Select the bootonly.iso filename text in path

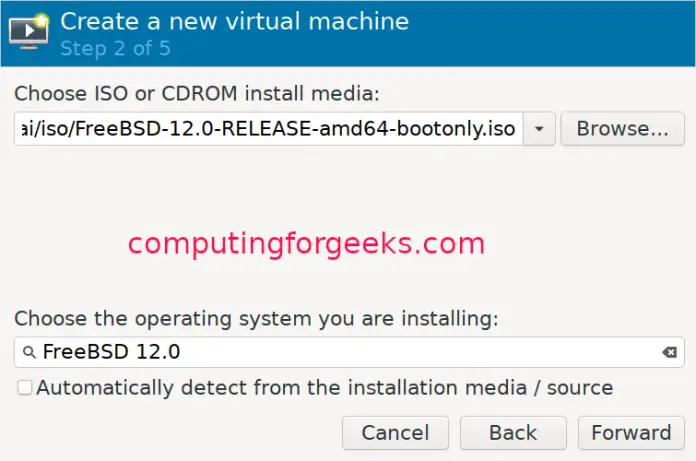click(x=455, y=129)
